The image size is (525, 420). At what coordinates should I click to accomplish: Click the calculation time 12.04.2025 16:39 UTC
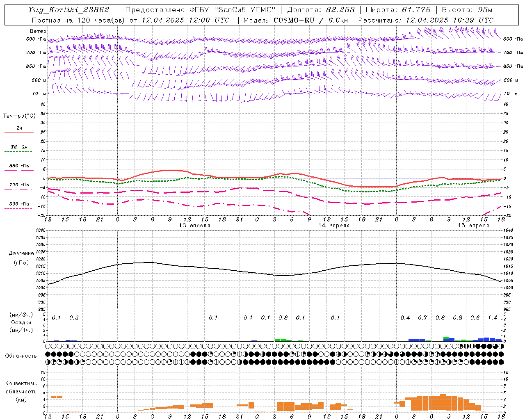450,20
